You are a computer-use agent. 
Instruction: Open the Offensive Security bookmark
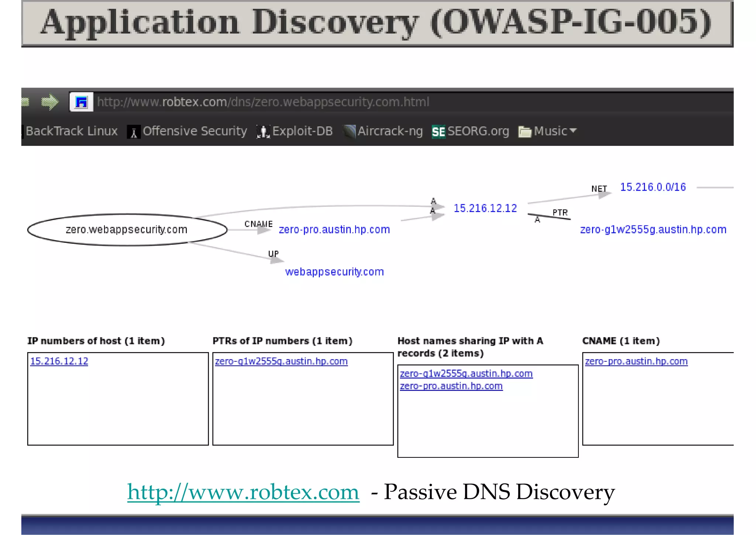coord(195,131)
